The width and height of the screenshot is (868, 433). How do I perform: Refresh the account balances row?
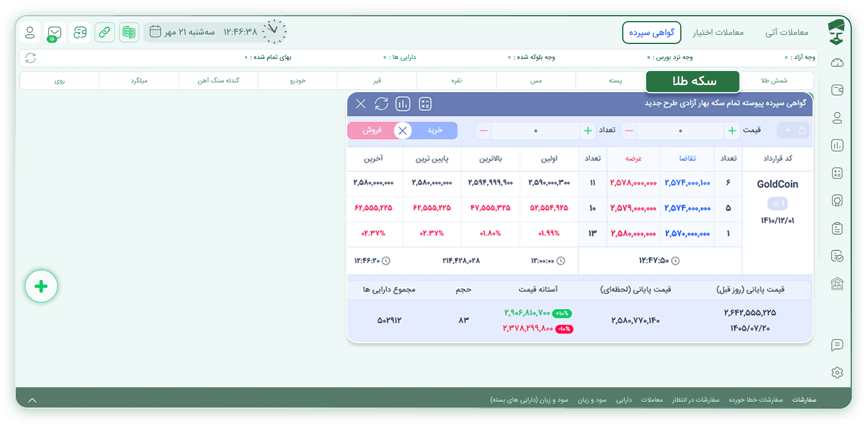point(30,57)
